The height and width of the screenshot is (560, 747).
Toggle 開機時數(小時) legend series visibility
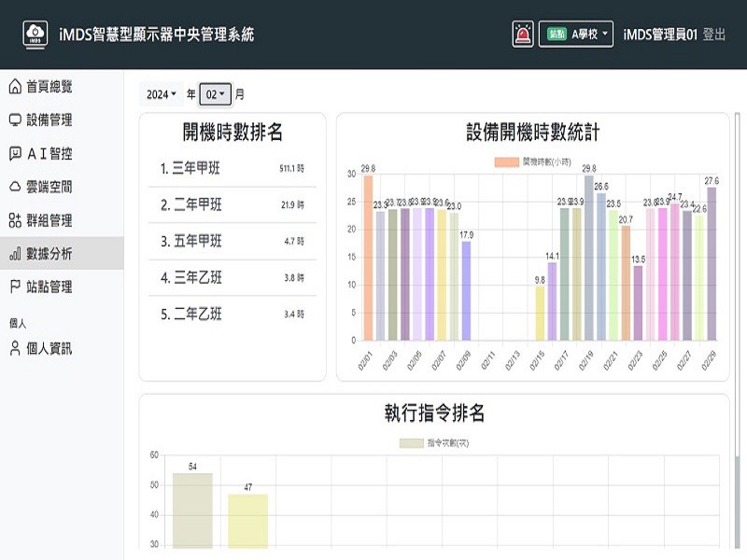(532, 162)
